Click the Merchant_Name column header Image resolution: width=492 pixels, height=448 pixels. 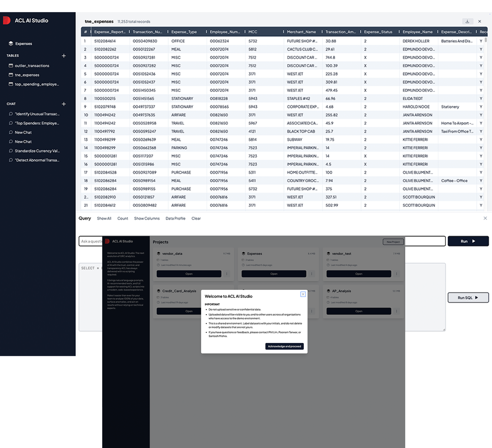[301, 32]
